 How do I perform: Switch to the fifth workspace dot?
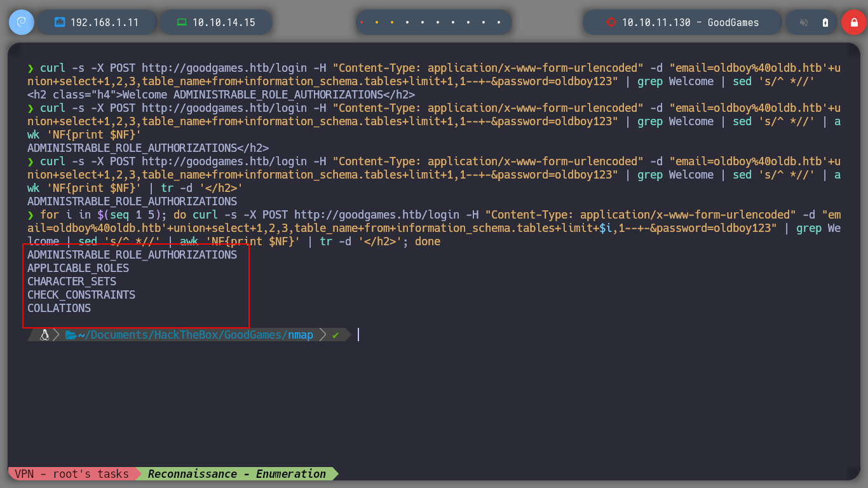tap(423, 22)
